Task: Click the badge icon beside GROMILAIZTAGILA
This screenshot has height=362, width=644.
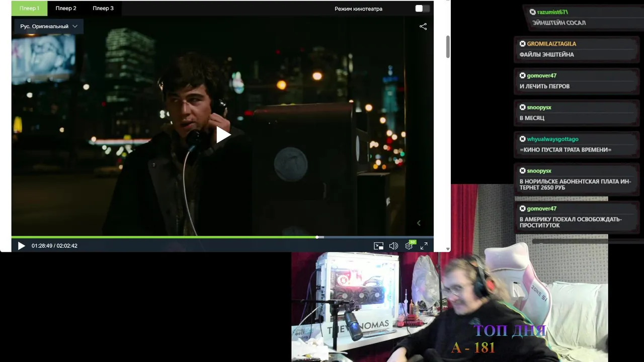Action: pyautogui.click(x=523, y=44)
